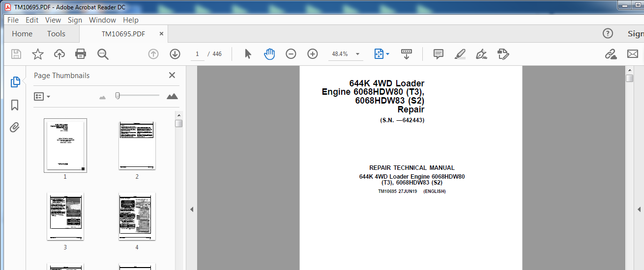Upload the file via the cloud icon
Image resolution: width=644 pixels, height=270 pixels.
click(59, 54)
